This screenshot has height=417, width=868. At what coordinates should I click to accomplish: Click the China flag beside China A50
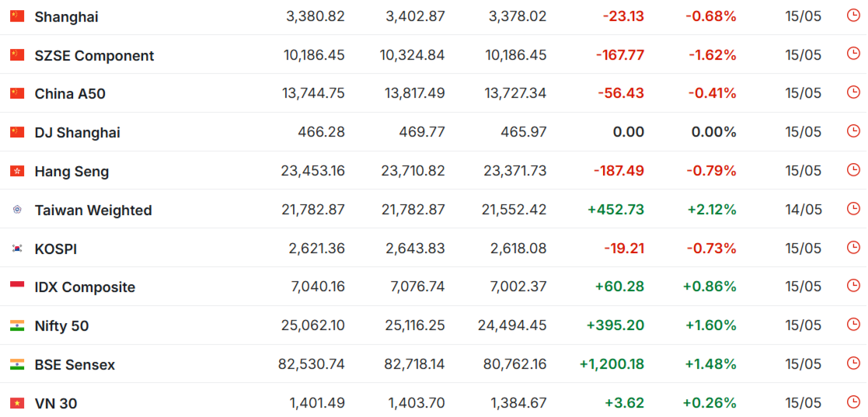point(17,93)
